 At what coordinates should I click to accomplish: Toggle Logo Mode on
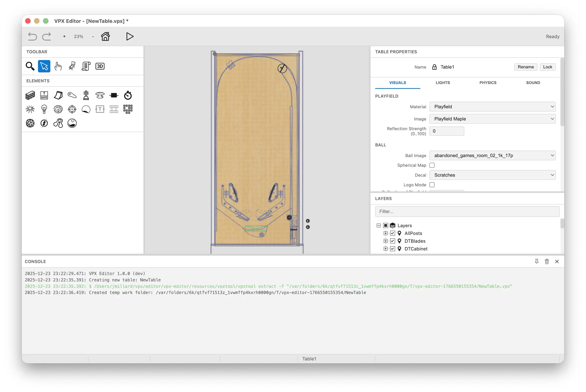pyautogui.click(x=432, y=185)
